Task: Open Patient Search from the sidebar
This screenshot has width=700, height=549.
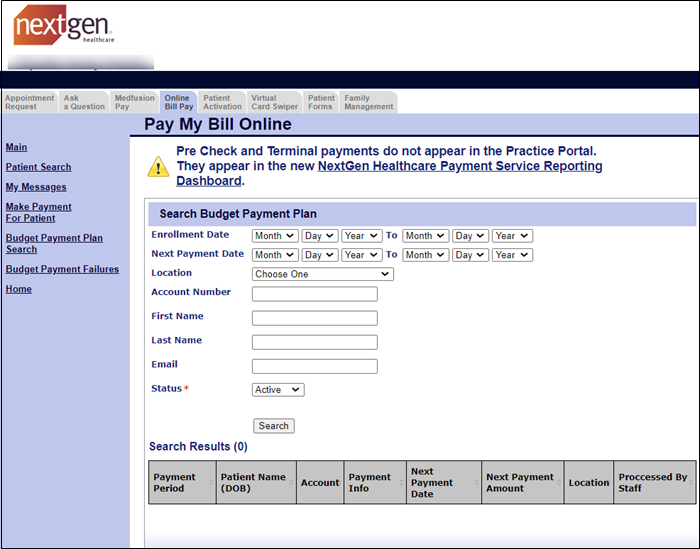Action: (38, 167)
